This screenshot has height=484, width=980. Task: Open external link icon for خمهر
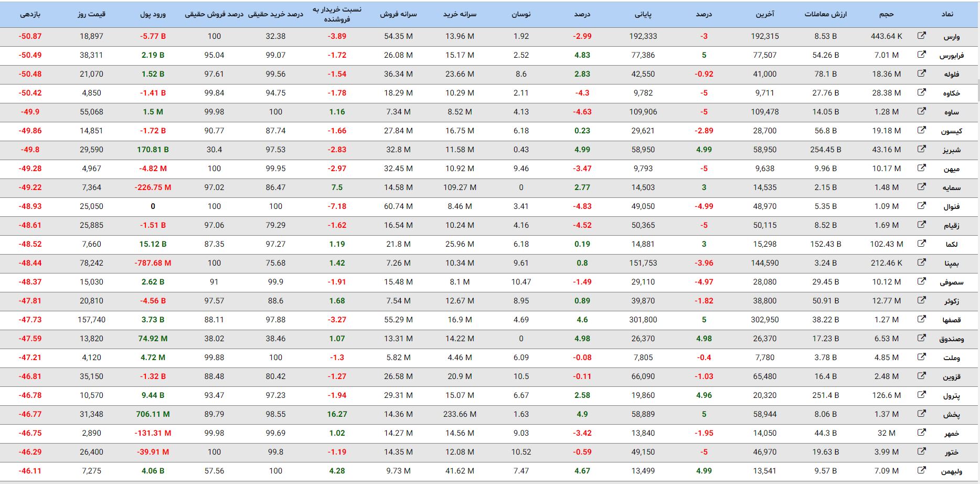tap(922, 433)
